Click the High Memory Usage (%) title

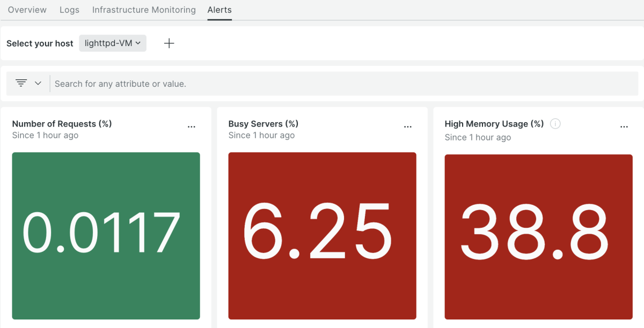point(494,124)
